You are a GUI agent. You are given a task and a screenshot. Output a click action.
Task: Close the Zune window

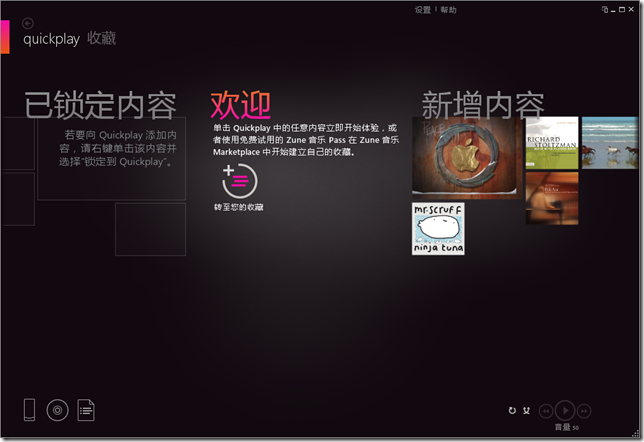631,9
